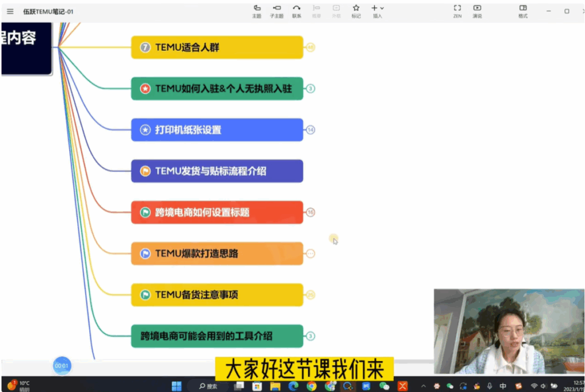Open the 标记 (Marker) star icon
The height and width of the screenshot is (392, 585).
click(x=356, y=11)
